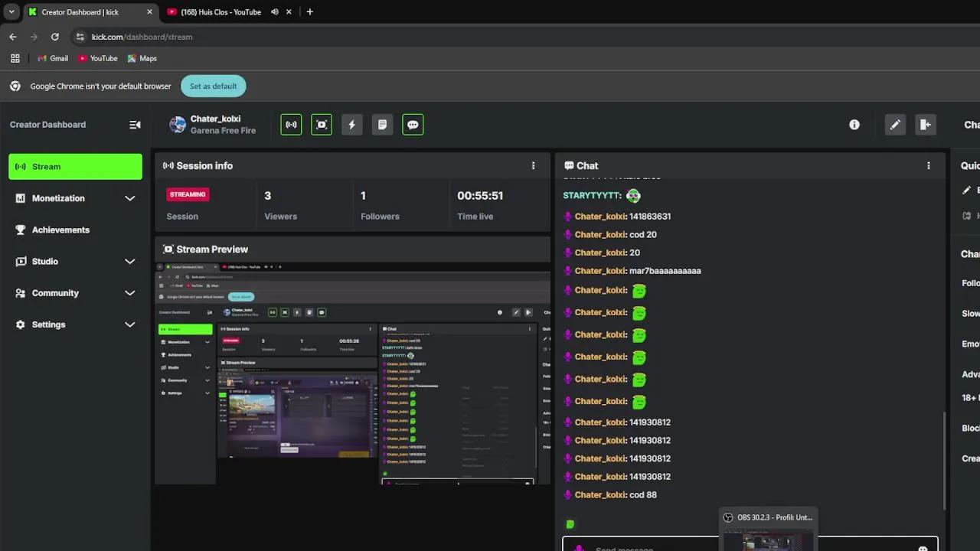
Task: Open the Chrome apps grid shortcut
Action: [15, 58]
